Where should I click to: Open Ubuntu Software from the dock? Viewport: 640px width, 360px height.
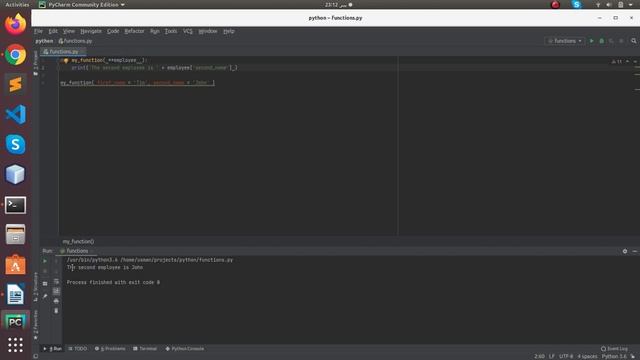[x=16, y=265]
